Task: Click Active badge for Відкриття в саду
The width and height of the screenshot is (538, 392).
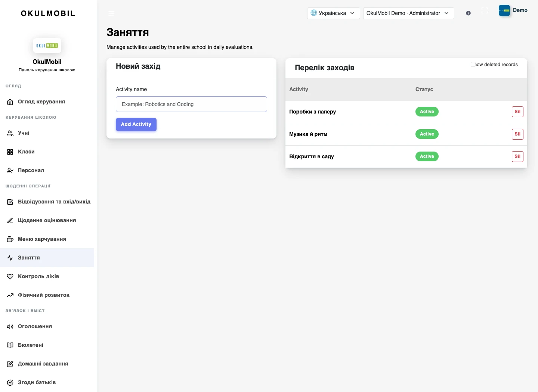Action: point(427,156)
